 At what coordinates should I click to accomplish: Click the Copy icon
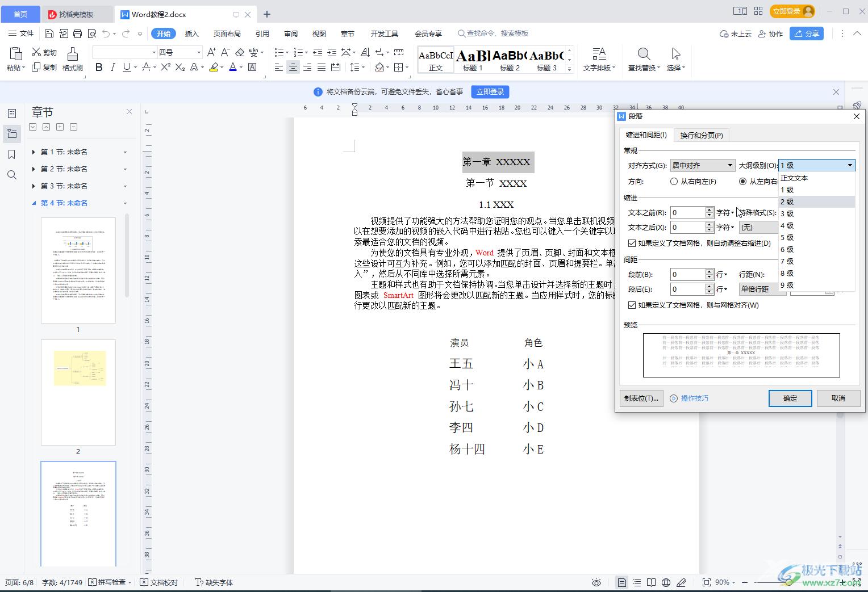click(x=36, y=67)
